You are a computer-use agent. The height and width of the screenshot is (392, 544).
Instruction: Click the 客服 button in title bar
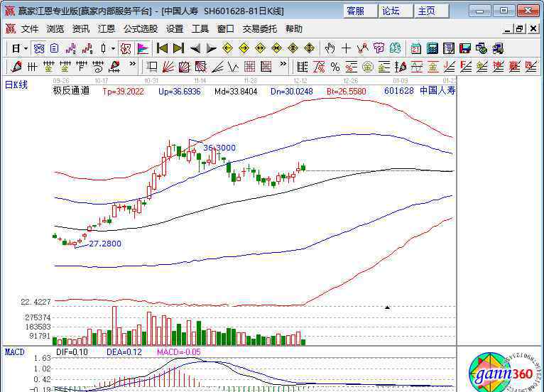click(360, 11)
